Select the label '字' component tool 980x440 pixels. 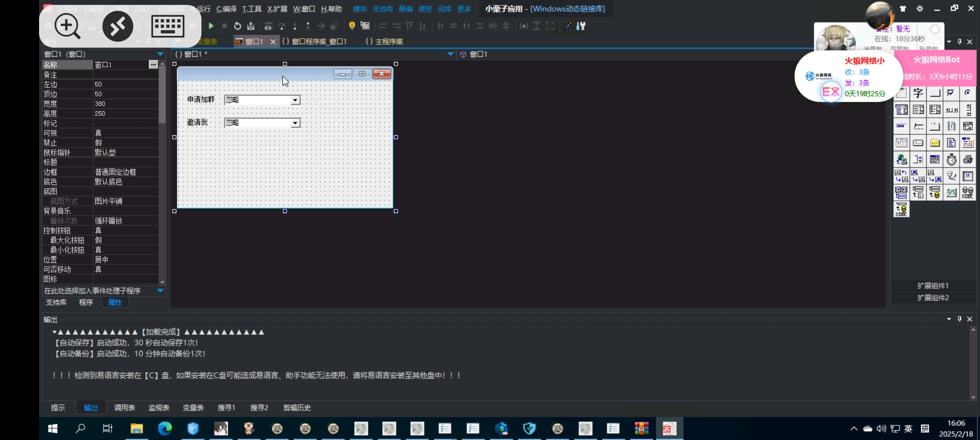[x=918, y=93]
